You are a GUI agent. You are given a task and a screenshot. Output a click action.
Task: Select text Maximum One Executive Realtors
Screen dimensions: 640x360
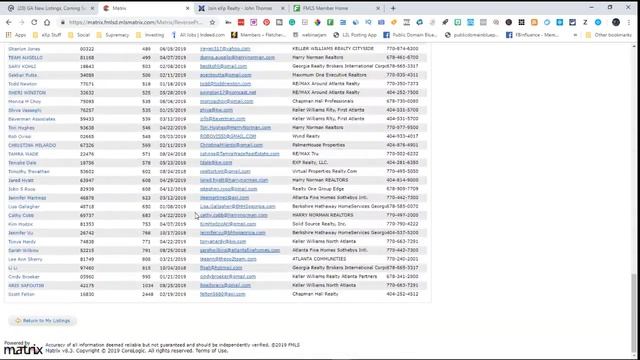329,75
